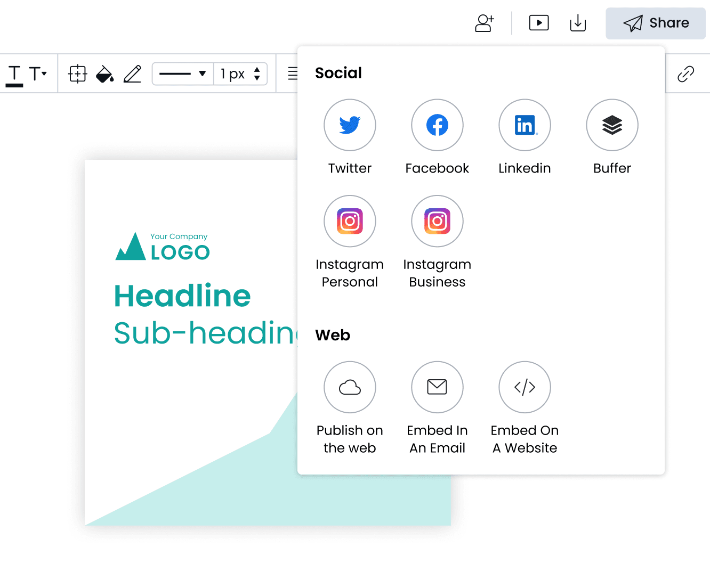710x588 pixels.
Task: Share design to Twitter
Action: point(350,125)
